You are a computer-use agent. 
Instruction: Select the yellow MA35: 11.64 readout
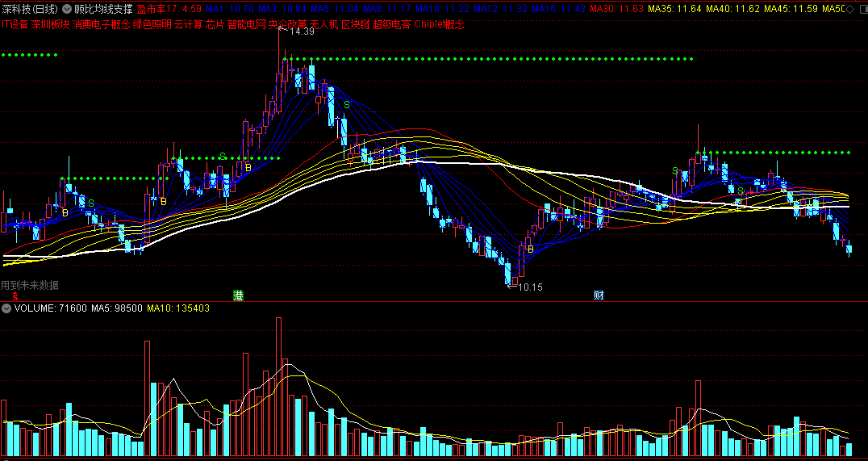point(675,9)
